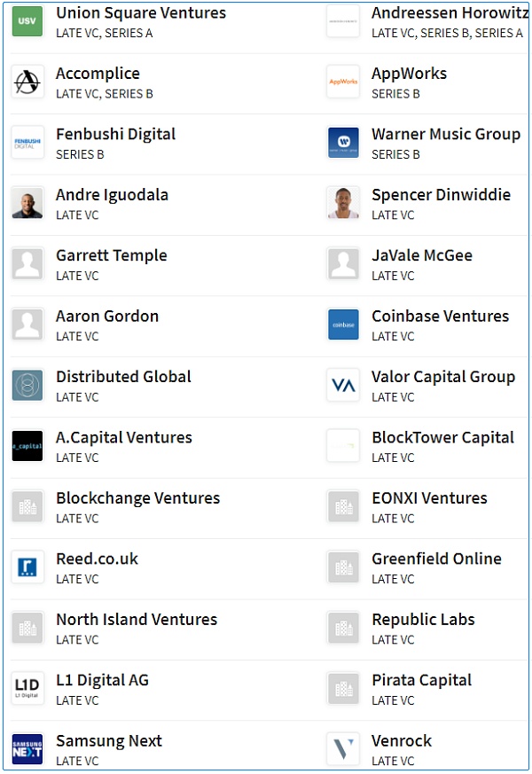532x774 pixels.
Task: Click the Coinbase Ventures logo
Action: (343, 324)
